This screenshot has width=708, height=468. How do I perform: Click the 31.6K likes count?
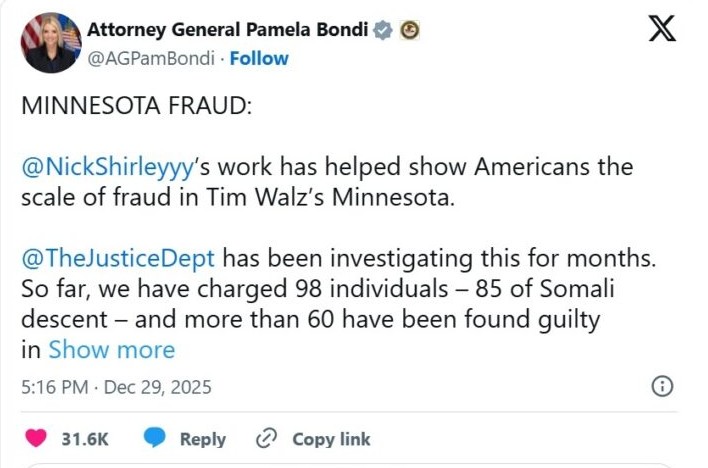[85, 438]
